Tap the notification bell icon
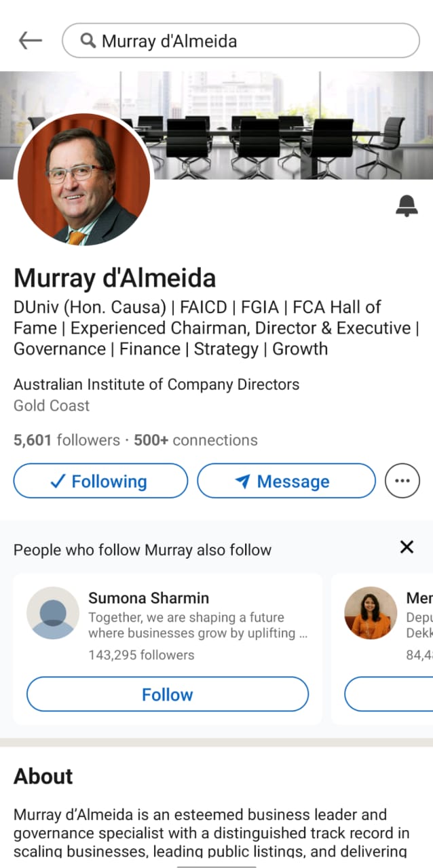The height and width of the screenshot is (868, 433). tap(407, 205)
